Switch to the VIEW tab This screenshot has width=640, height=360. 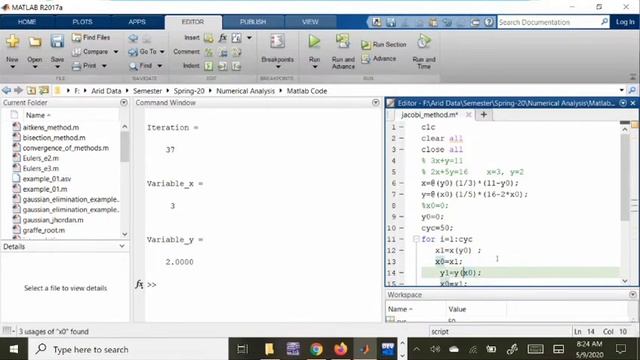[x=310, y=22]
